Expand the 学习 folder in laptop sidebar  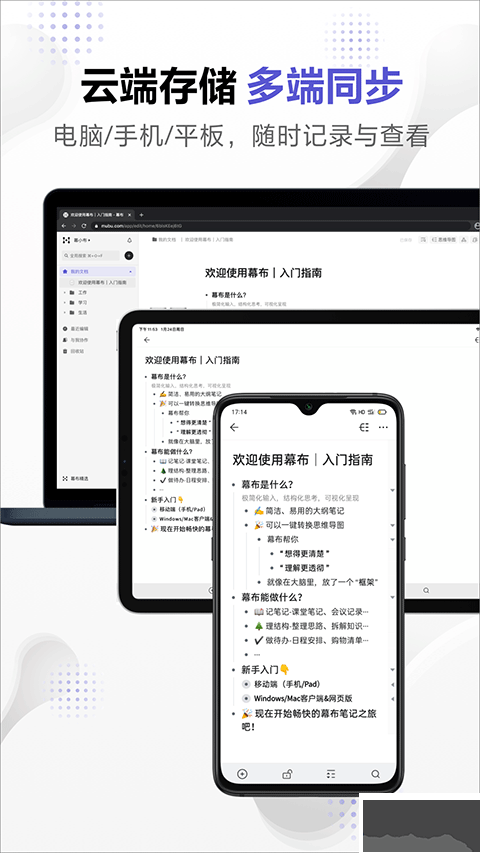pos(65,302)
